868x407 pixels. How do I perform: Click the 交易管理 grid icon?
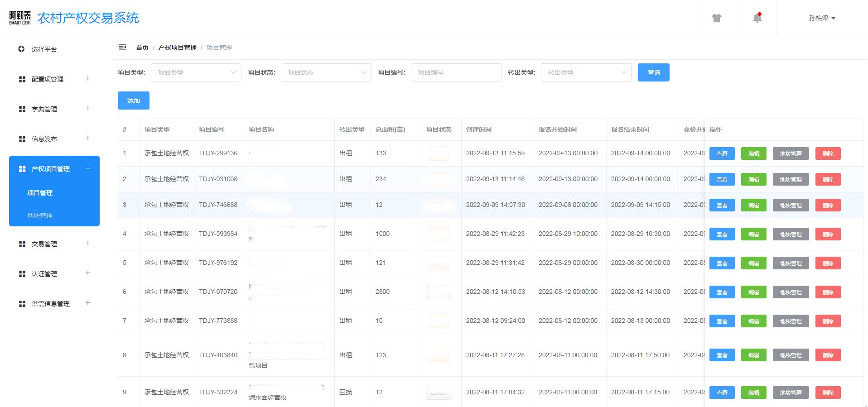[x=22, y=244]
